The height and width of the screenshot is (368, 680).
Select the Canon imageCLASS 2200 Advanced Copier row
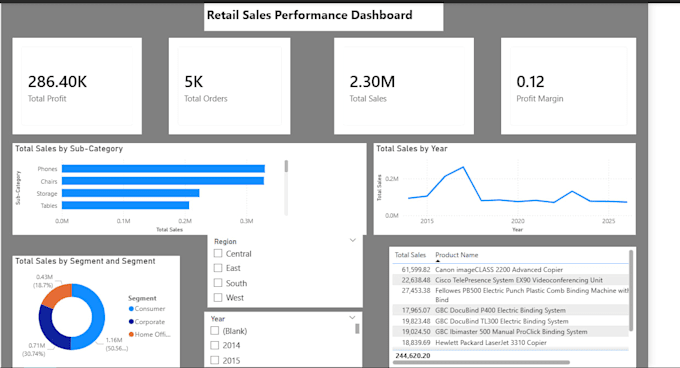pyautogui.click(x=510, y=270)
